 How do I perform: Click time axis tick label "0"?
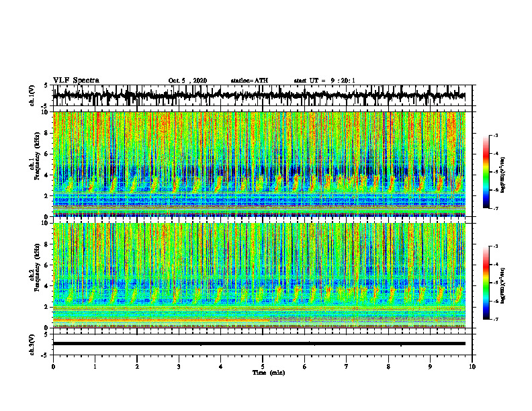click(53, 367)
